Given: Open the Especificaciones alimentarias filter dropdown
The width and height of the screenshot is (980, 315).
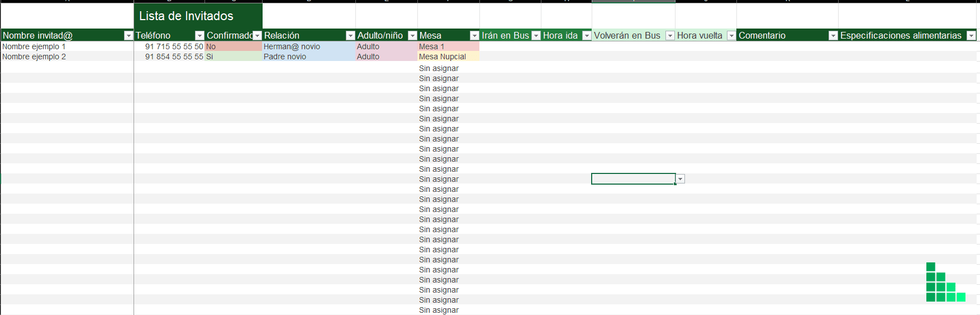Looking at the screenshot, I should pyautogui.click(x=971, y=36).
